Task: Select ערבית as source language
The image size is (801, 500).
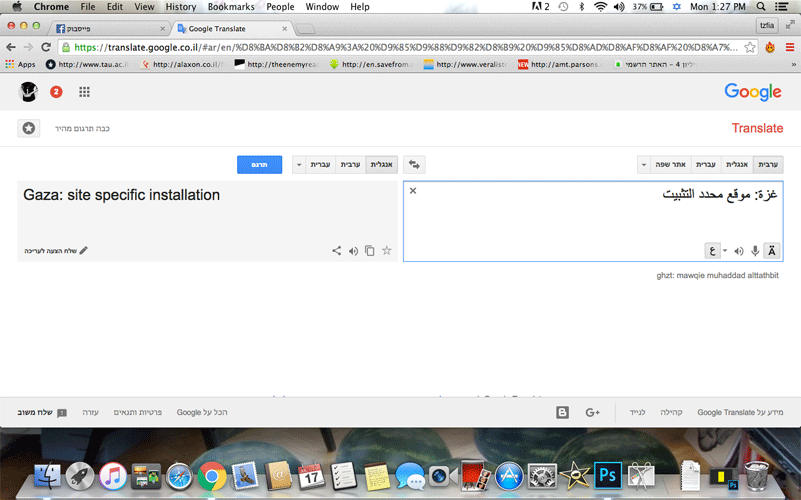Action: 768,164
